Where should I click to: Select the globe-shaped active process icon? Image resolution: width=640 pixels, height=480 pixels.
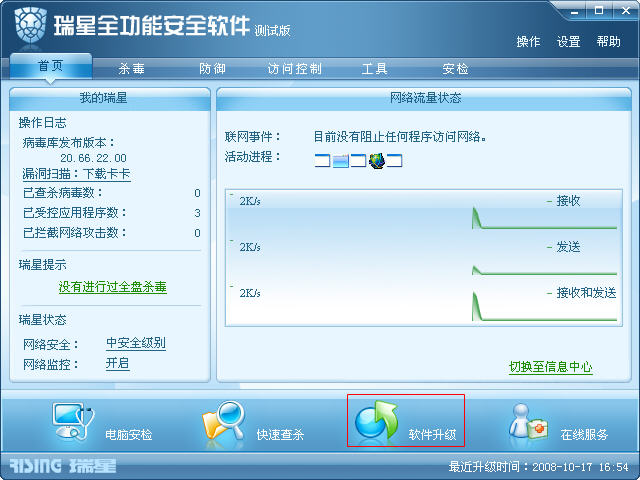click(376, 160)
